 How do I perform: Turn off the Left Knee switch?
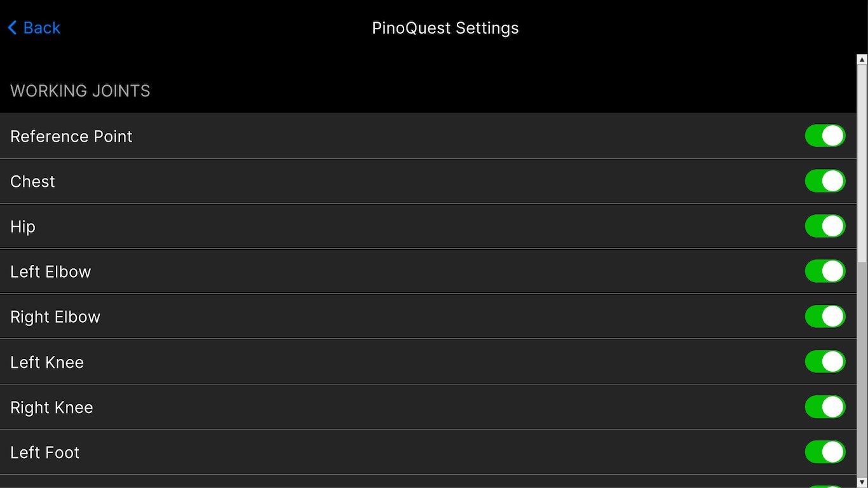(825, 362)
